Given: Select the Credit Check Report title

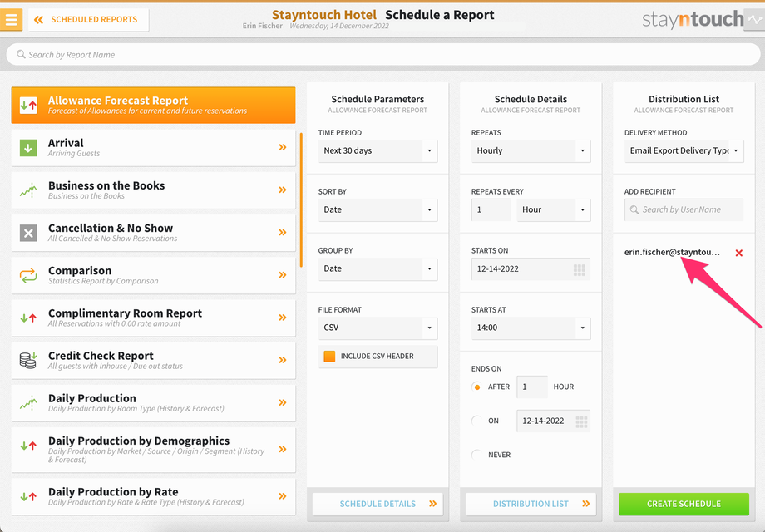Looking at the screenshot, I should click(x=101, y=356).
